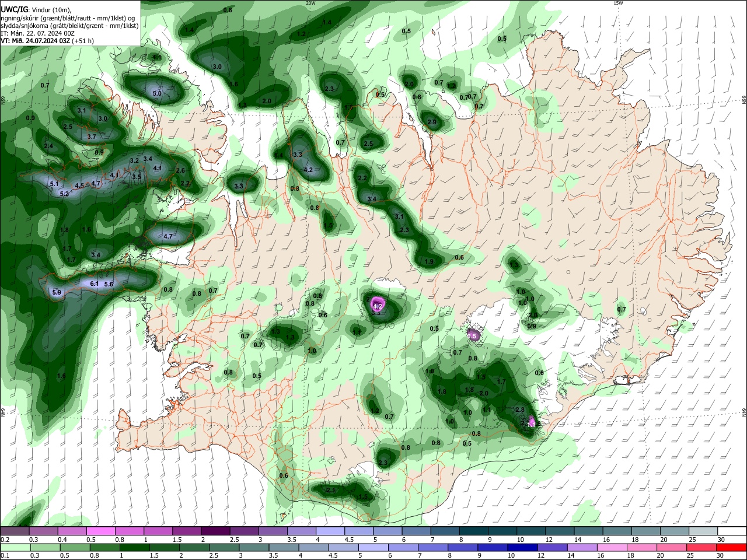This screenshot has height=560, width=747.
Task: Click the 2.1 precipitation value near the south coast
Action: (331, 491)
